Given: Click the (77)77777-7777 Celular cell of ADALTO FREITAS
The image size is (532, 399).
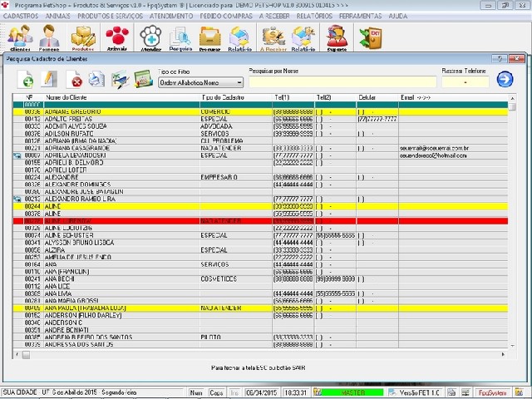Looking at the screenshot, I should (x=377, y=119).
